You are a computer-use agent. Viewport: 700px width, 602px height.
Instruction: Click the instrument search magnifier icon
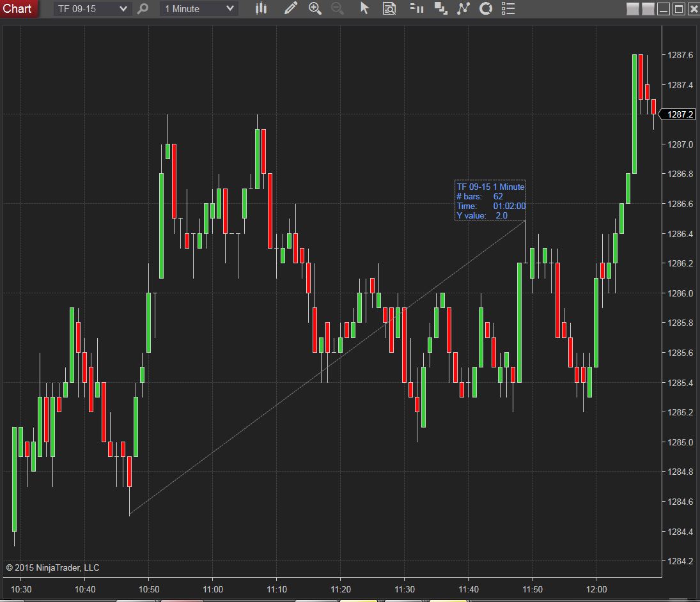(143, 8)
